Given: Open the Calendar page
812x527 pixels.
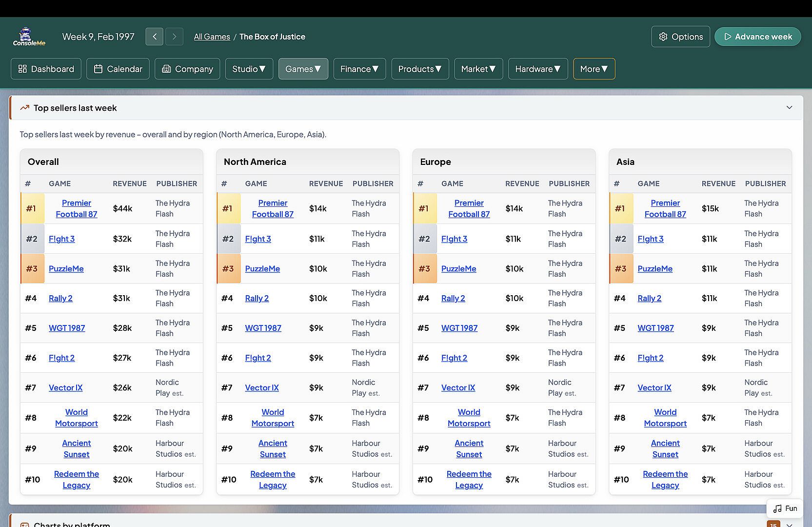Looking at the screenshot, I should click(x=118, y=69).
